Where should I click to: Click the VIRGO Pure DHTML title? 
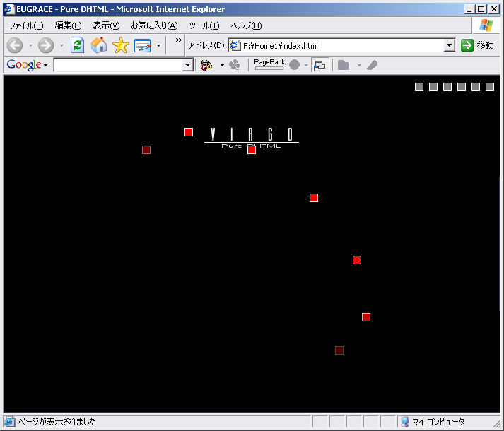tap(252, 136)
